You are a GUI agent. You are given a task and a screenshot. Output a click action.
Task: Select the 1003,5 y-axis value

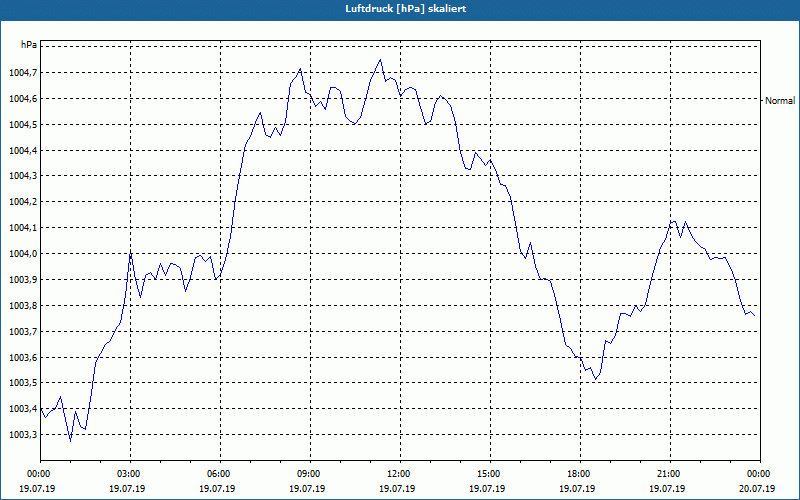pyautogui.click(x=23, y=383)
